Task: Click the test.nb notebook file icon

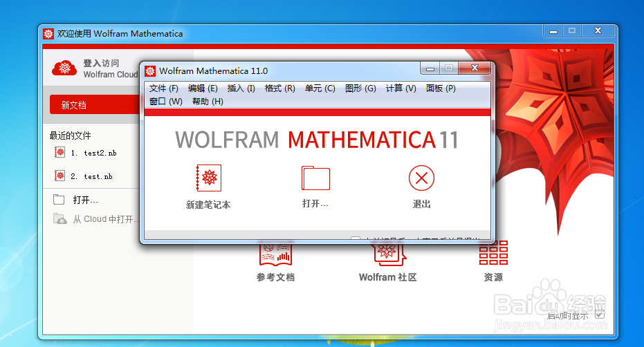Action: point(60,176)
